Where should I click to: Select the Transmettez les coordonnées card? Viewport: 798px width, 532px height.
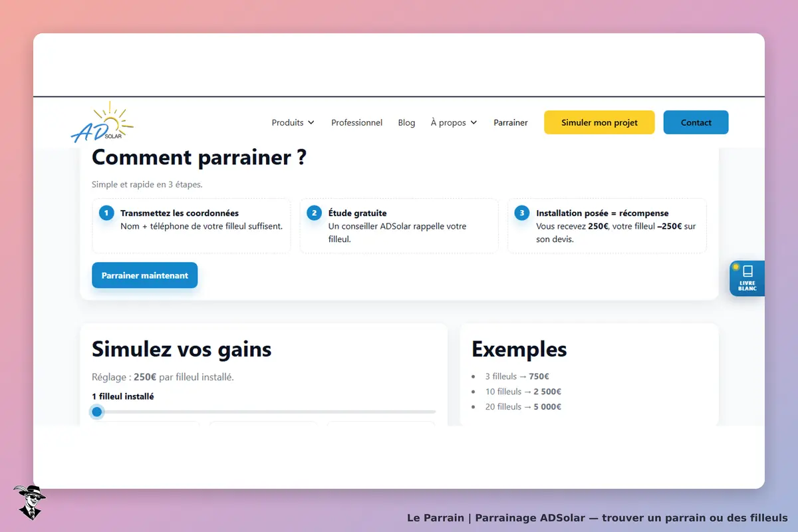click(192, 226)
